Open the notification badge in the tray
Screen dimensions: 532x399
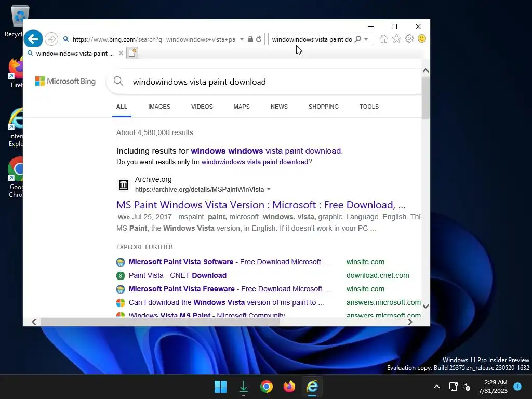pos(517,386)
